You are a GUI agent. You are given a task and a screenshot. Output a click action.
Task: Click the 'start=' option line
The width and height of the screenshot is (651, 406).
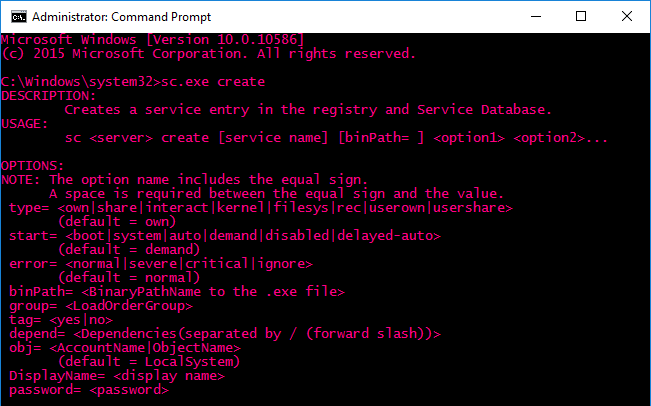click(225, 236)
